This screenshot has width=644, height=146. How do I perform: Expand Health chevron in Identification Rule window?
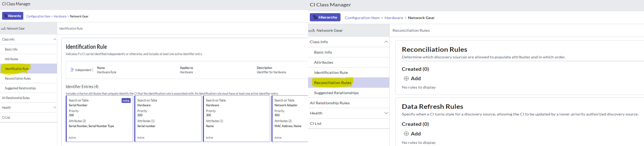coord(55,108)
